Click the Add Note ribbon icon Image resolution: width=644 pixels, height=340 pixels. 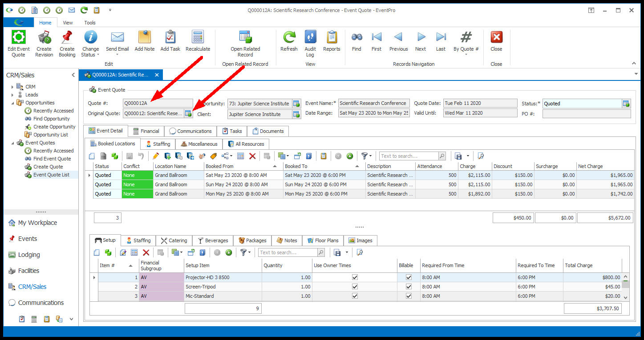pyautogui.click(x=145, y=37)
